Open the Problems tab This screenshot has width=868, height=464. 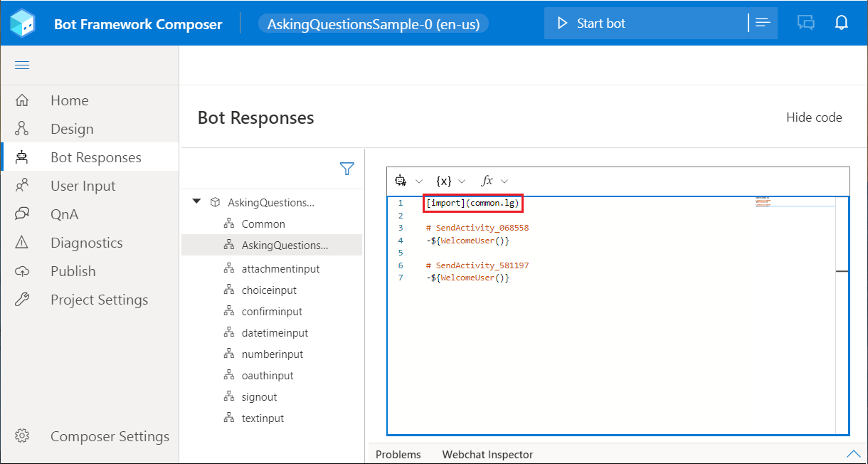[x=398, y=454]
